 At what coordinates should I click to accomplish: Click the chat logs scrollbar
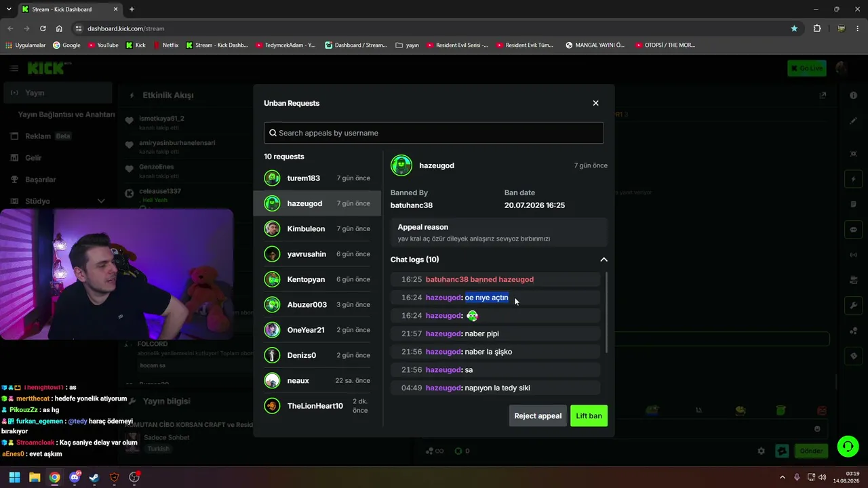pos(606,312)
